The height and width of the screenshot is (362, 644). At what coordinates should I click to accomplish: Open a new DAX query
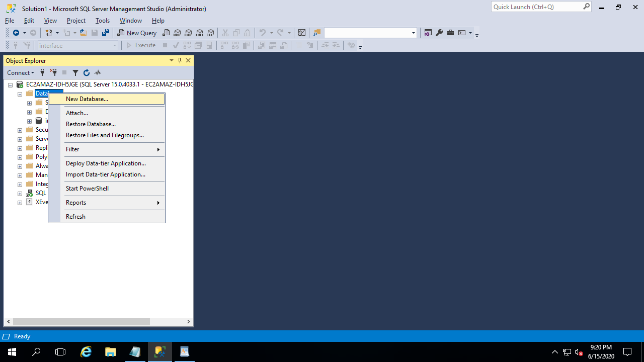[210, 33]
